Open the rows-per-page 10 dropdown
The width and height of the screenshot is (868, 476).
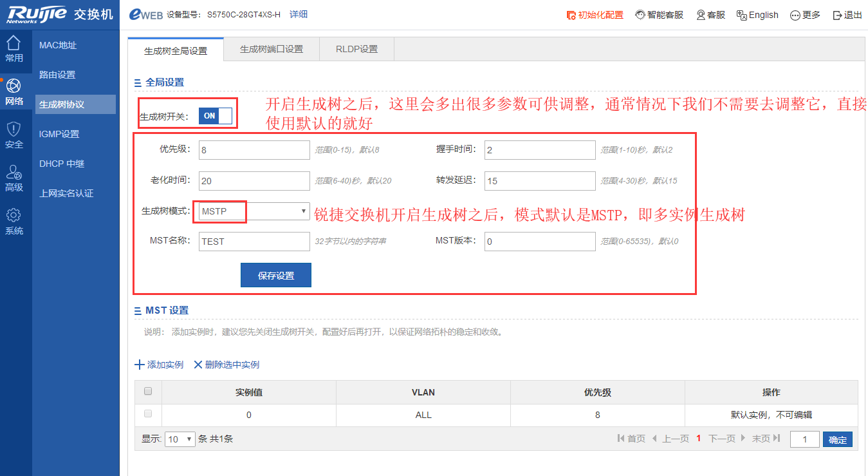[180, 439]
